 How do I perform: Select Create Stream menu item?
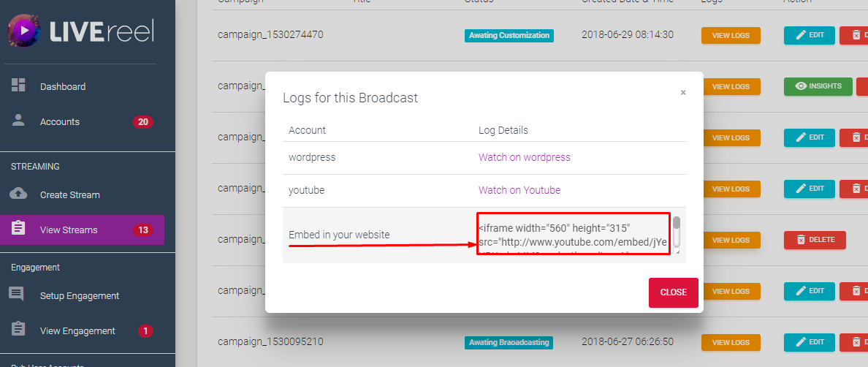tap(69, 195)
